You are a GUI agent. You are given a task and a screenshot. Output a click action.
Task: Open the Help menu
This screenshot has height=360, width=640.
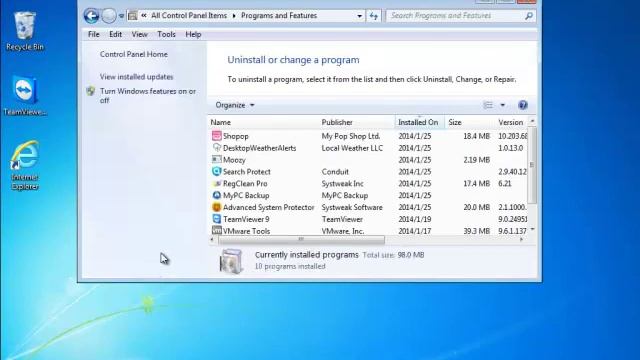click(x=193, y=34)
